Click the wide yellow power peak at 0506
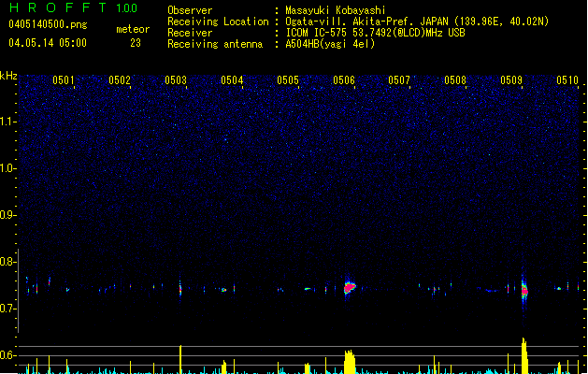588x374 pixels. [350, 362]
